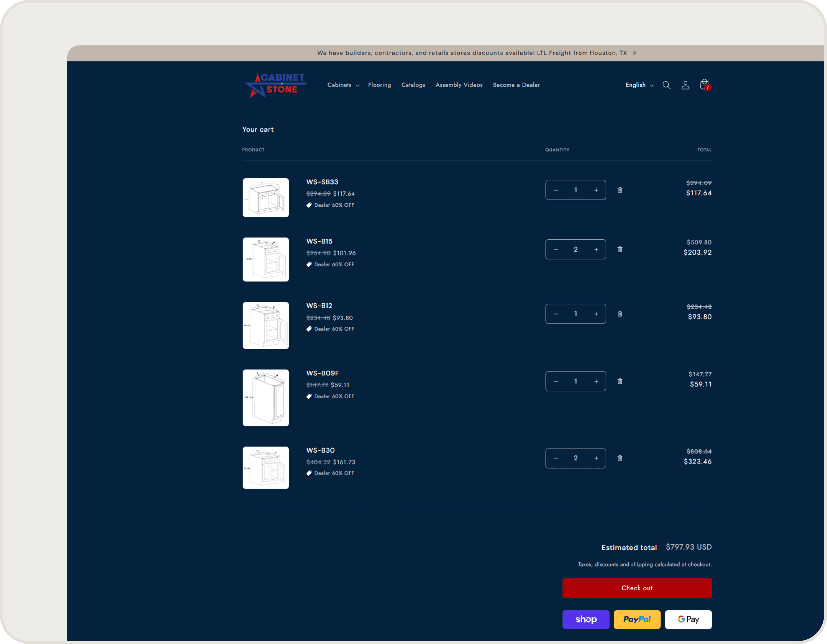
Task: Go to Assembly Videos page
Action: point(459,85)
